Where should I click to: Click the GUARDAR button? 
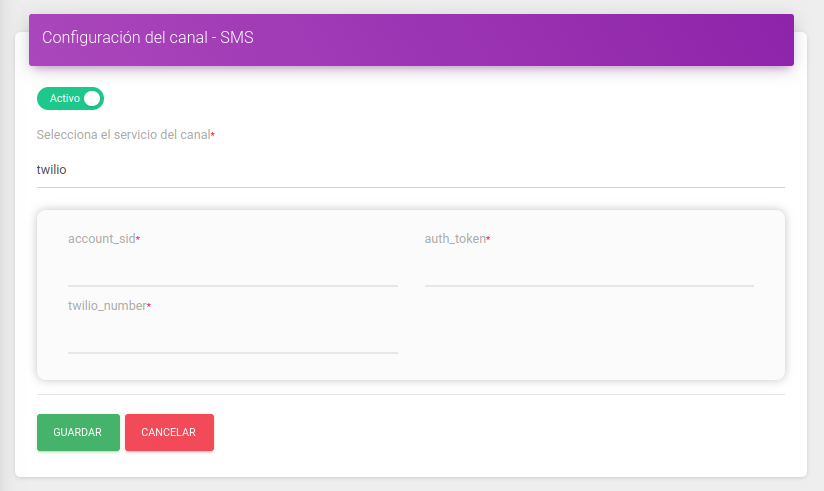78,432
